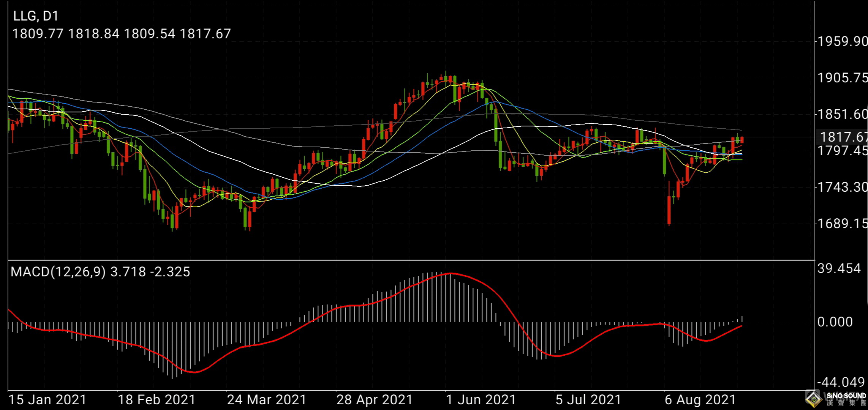
Task: Click the 6 Aug 2021 date marker
Action: [x=700, y=400]
